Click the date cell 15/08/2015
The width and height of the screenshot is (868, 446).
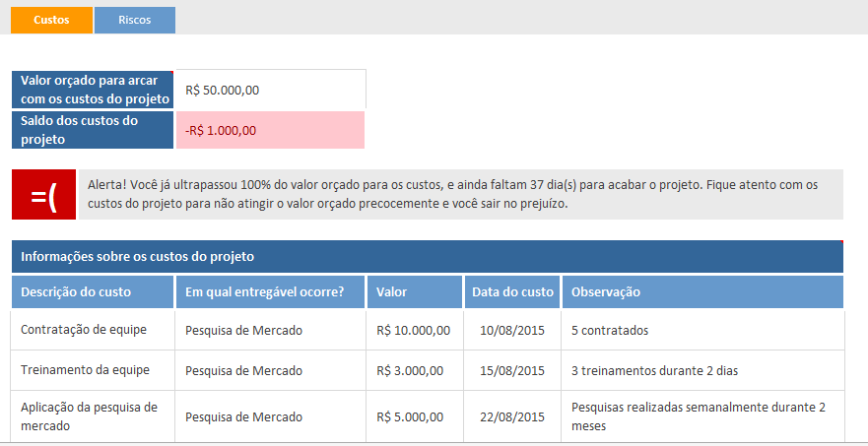tap(512, 371)
